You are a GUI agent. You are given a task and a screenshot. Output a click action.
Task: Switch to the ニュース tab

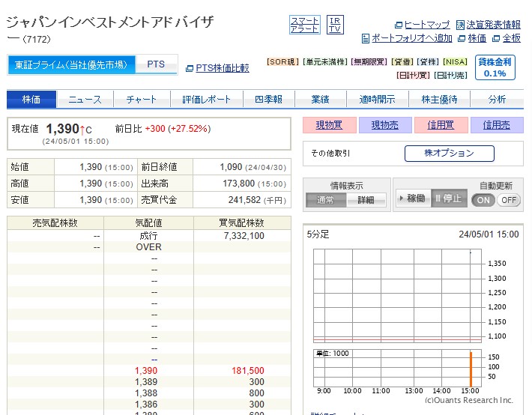click(85, 100)
